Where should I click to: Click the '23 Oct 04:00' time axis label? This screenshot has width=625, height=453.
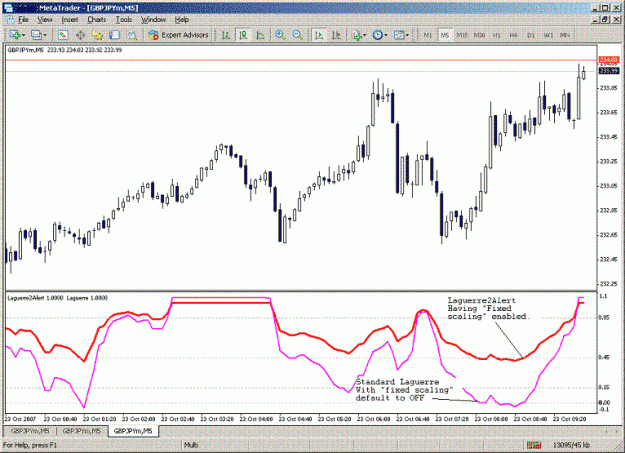[x=256, y=419]
